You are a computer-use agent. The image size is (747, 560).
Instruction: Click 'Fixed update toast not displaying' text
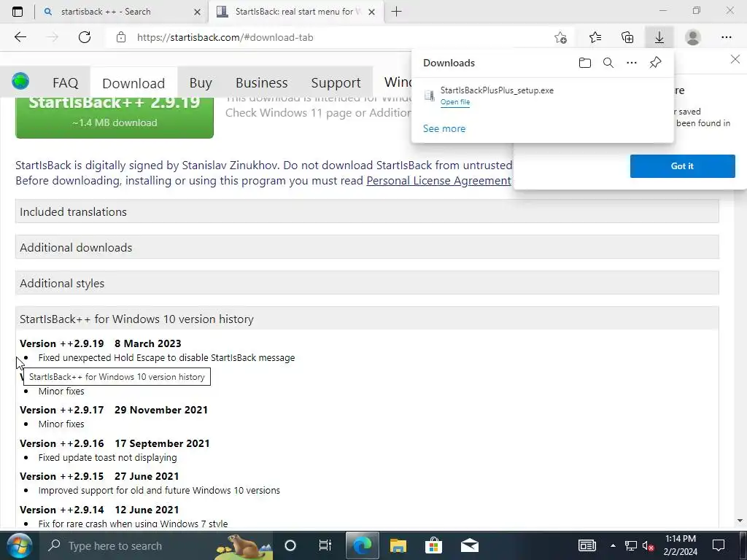(108, 458)
